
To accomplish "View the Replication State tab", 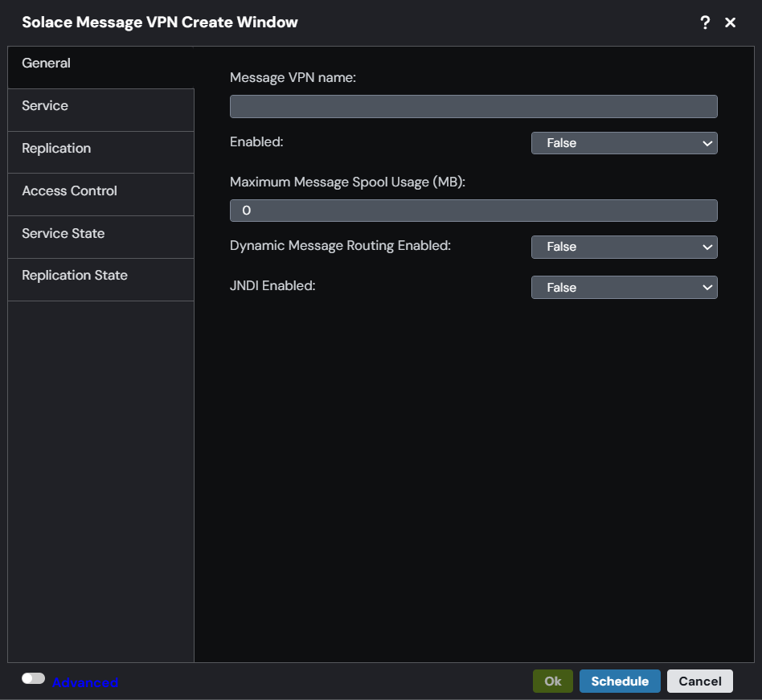I will coord(100,280).
